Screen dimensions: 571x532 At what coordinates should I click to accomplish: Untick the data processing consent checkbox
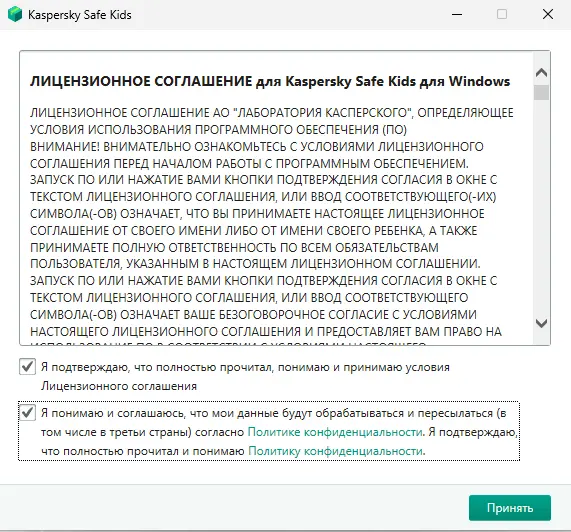point(27,413)
